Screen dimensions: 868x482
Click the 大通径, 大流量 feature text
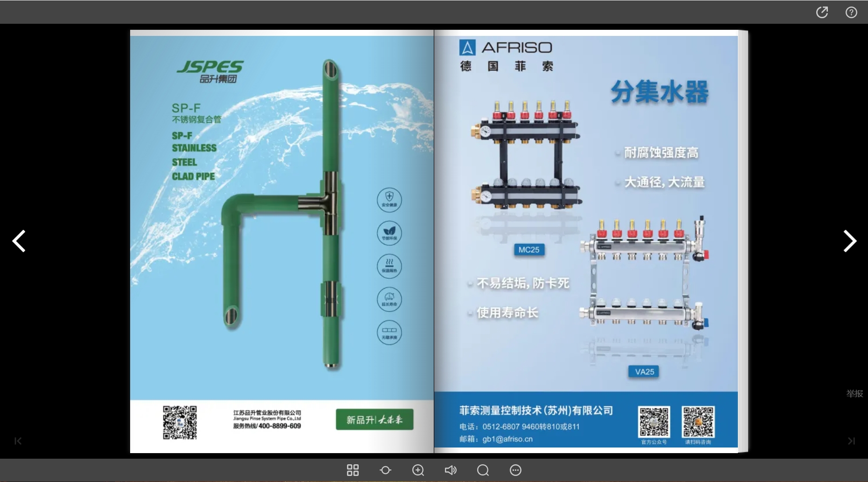tap(664, 182)
